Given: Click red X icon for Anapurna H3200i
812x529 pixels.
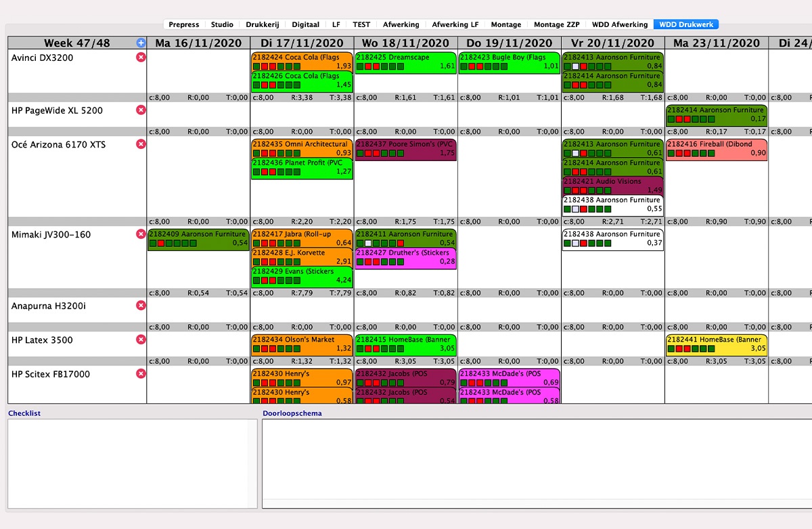Looking at the screenshot, I should [x=141, y=306].
